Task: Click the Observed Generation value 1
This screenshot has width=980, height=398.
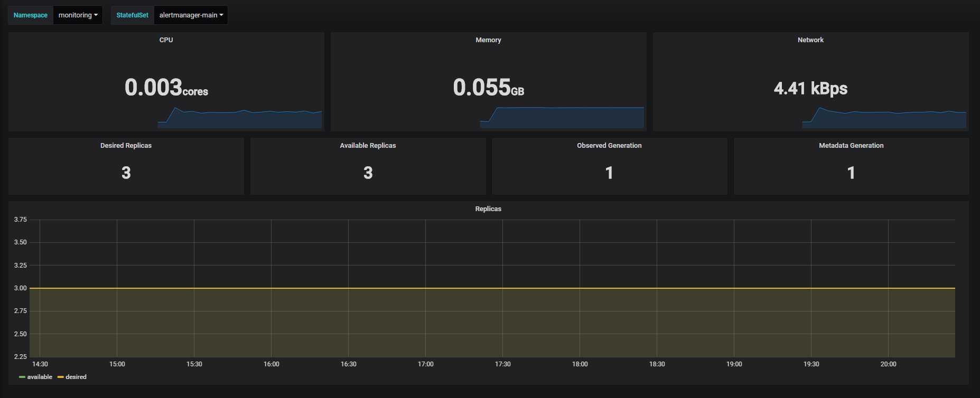Action: [609, 173]
